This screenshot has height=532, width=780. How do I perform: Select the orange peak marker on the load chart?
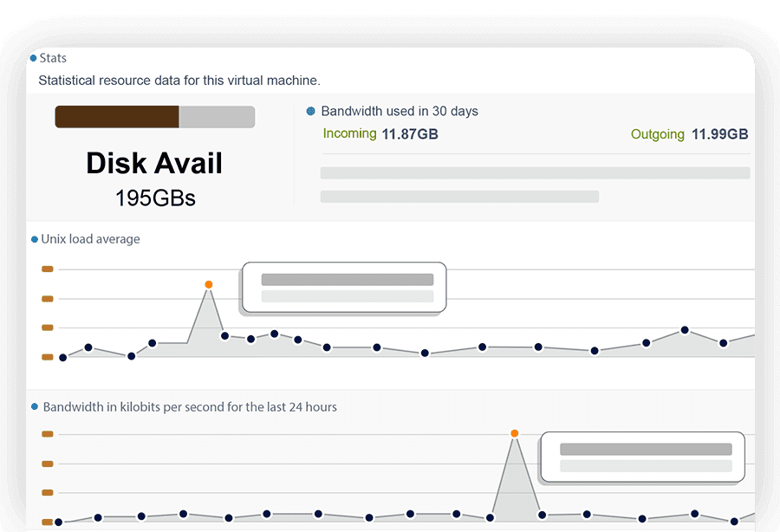(208, 283)
